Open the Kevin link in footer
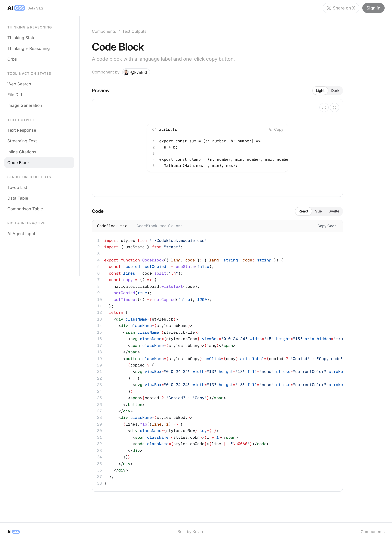 click(x=198, y=532)
